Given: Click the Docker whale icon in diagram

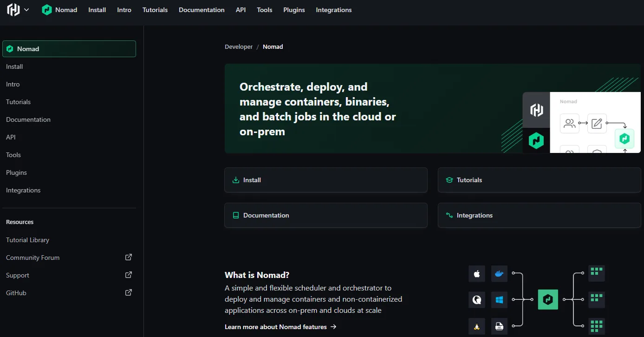Looking at the screenshot, I should pyautogui.click(x=499, y=274).
